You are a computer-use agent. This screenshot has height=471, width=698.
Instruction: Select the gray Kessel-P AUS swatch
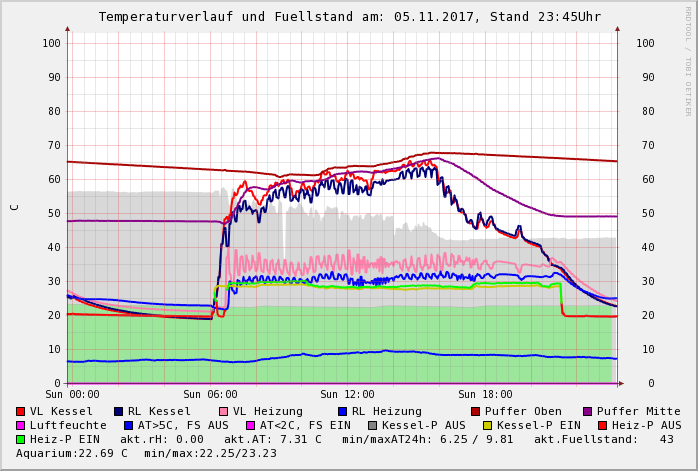point(373,425)
